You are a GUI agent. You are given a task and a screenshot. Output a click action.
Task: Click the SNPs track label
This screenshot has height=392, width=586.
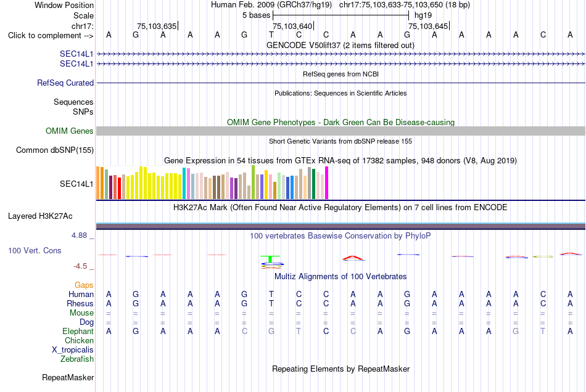tap(83, 112)
